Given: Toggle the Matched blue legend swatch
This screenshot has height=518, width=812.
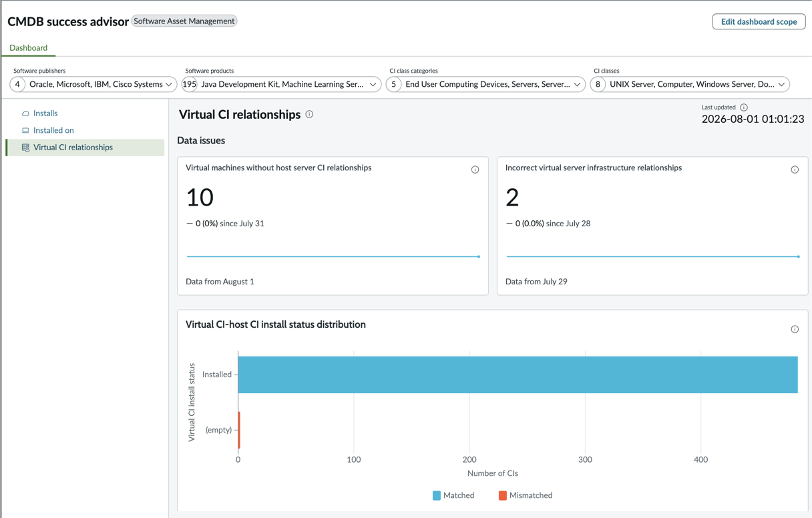Looking at the screenshot, I should coord(437,495).
